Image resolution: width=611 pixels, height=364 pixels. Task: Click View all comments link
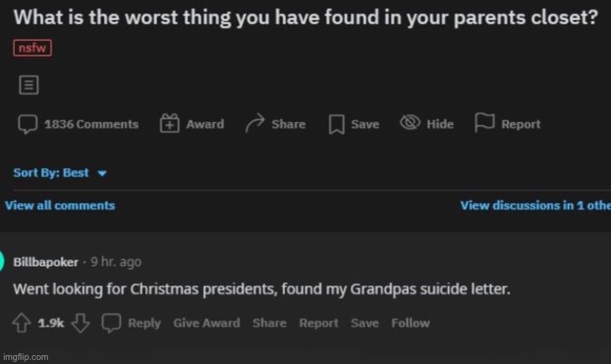click(59, 205)
